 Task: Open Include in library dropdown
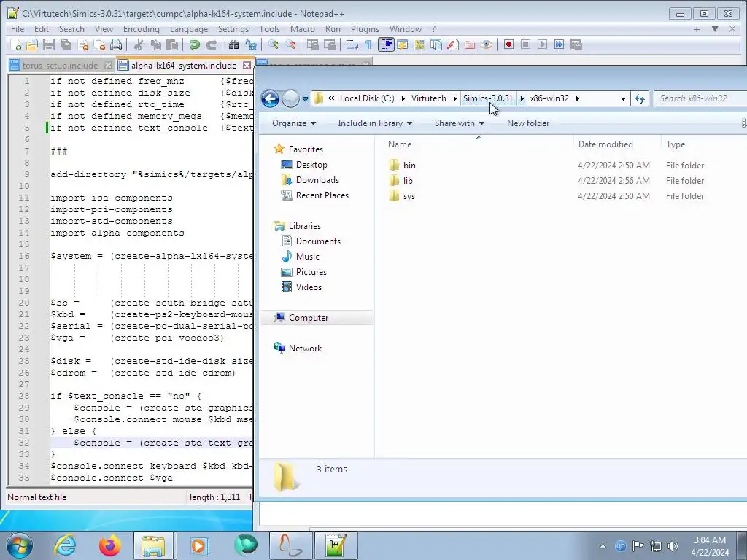coord(375,122)
